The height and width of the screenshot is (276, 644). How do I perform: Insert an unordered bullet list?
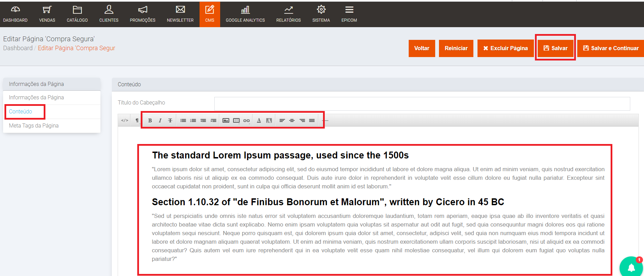tap(183, 121)
